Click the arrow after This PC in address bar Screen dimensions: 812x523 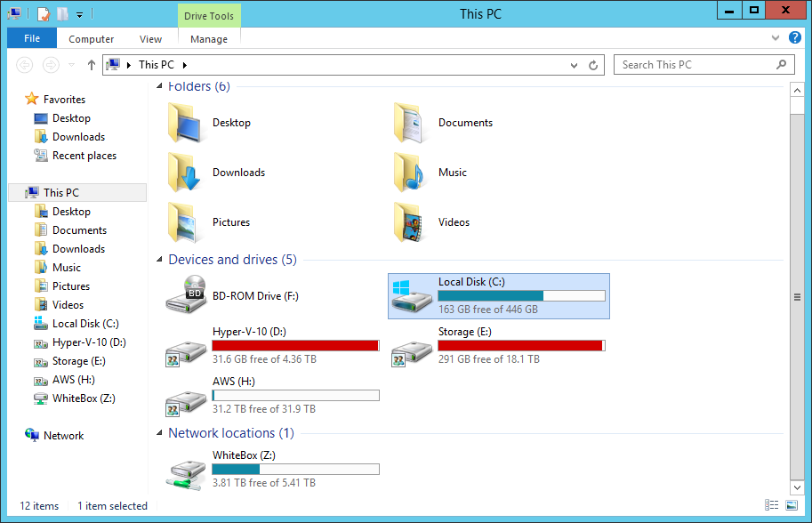[184, 65]
